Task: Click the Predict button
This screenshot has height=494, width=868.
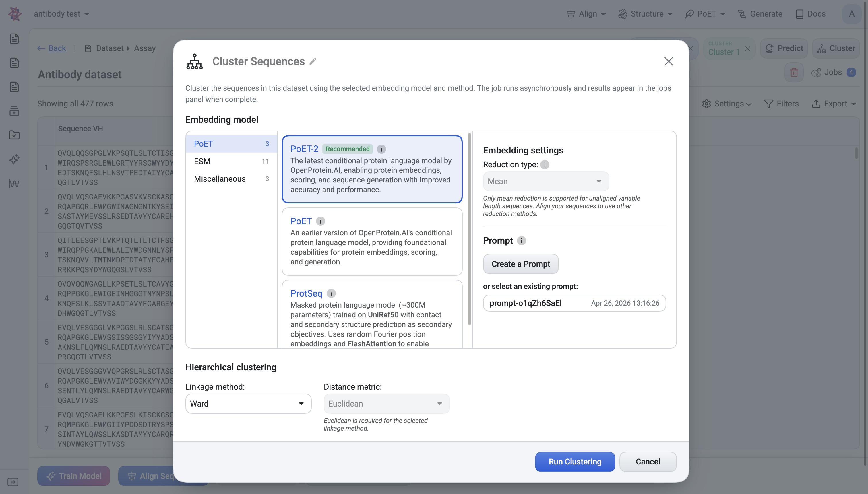Action: [784, 48]
